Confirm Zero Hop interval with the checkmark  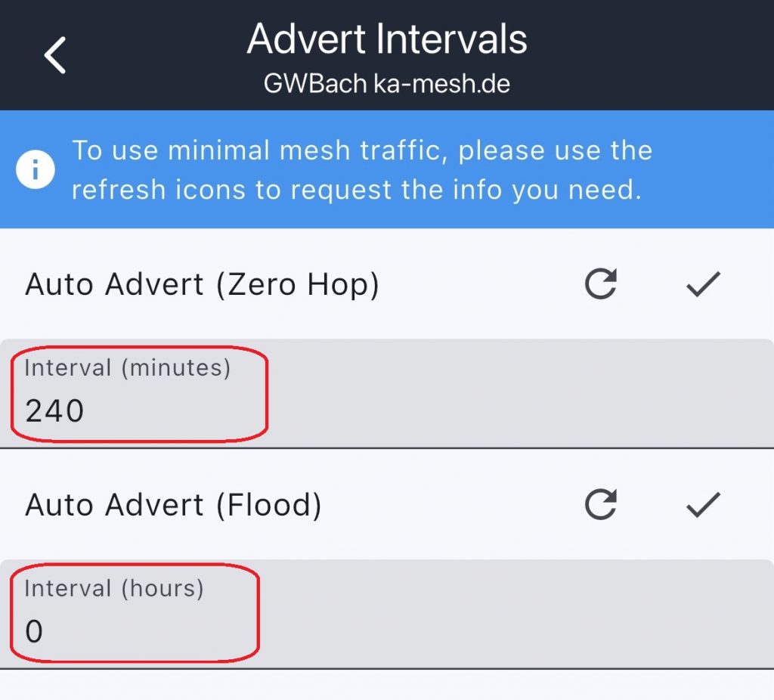click(703, 284)
